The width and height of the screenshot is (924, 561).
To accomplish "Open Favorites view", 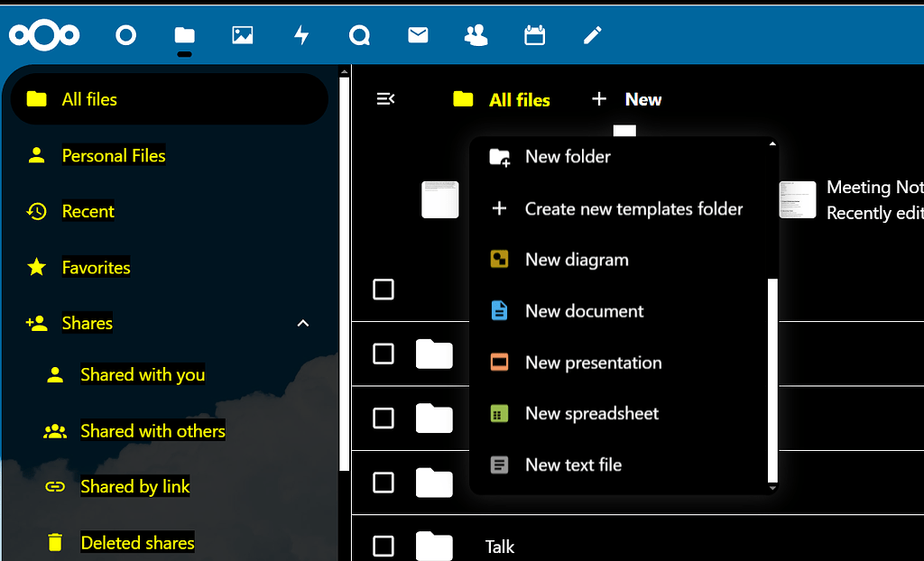I will pos(96,268).
